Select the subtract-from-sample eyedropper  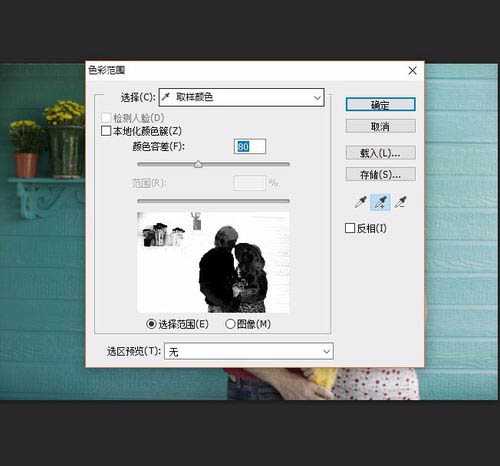(400, 202)
